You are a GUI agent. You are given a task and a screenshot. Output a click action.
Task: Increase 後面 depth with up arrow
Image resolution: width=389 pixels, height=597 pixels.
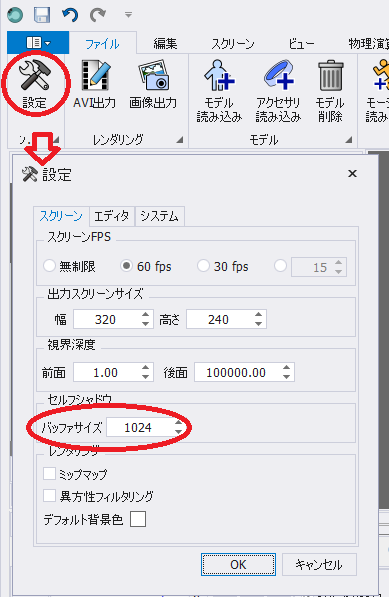point(286,367)
